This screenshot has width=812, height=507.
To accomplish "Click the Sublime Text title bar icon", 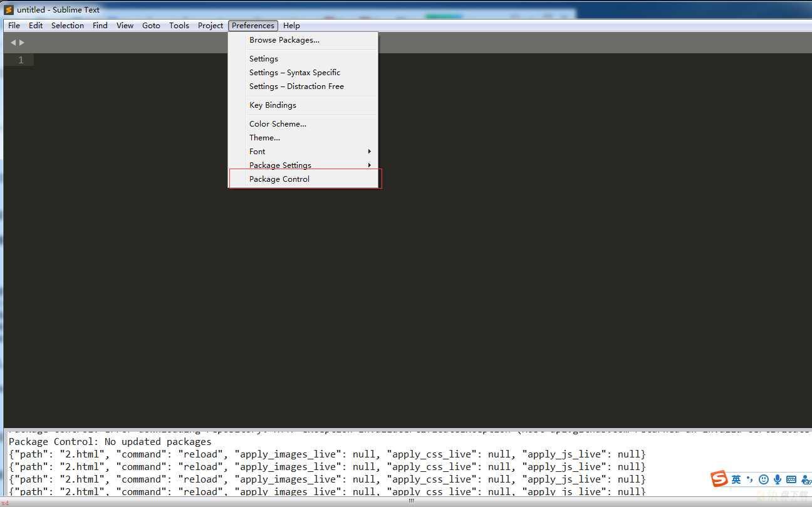I will pyautogui.click(x=9, y=9).
